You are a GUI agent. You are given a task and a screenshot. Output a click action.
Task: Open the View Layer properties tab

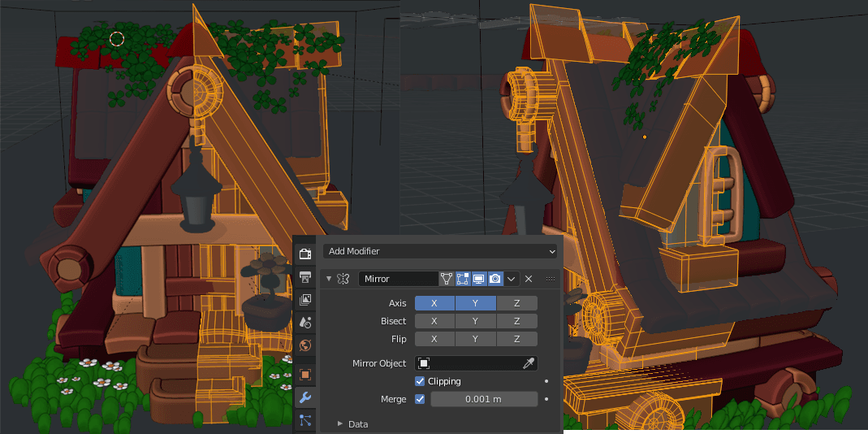tap(305, 300)
